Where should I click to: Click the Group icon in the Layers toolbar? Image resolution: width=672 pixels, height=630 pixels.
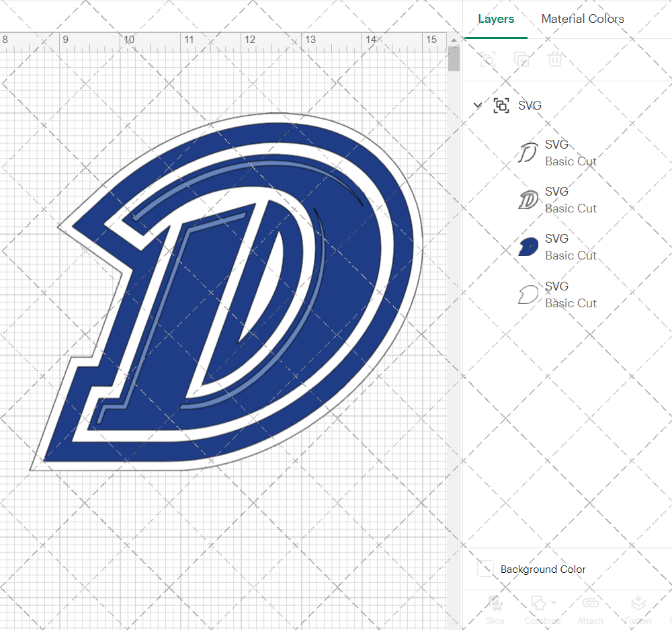pyautogui.click(x=488, y=59)
